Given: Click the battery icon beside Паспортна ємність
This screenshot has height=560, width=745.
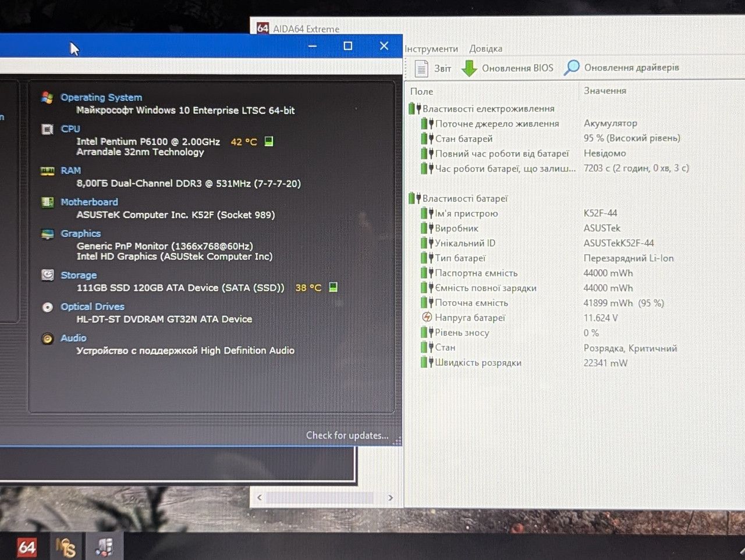Looking at the screenshot, I should [x=427, y=273].
